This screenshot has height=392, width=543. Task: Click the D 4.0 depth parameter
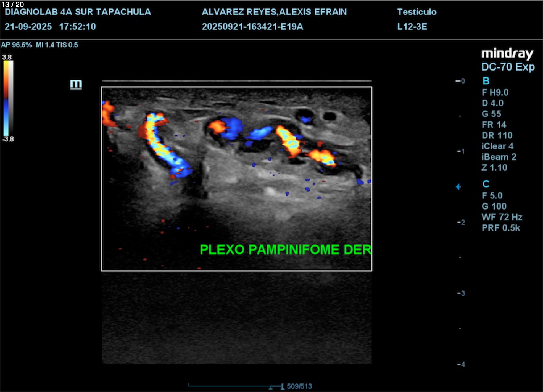pyautogui.click(x=492, y=103)
